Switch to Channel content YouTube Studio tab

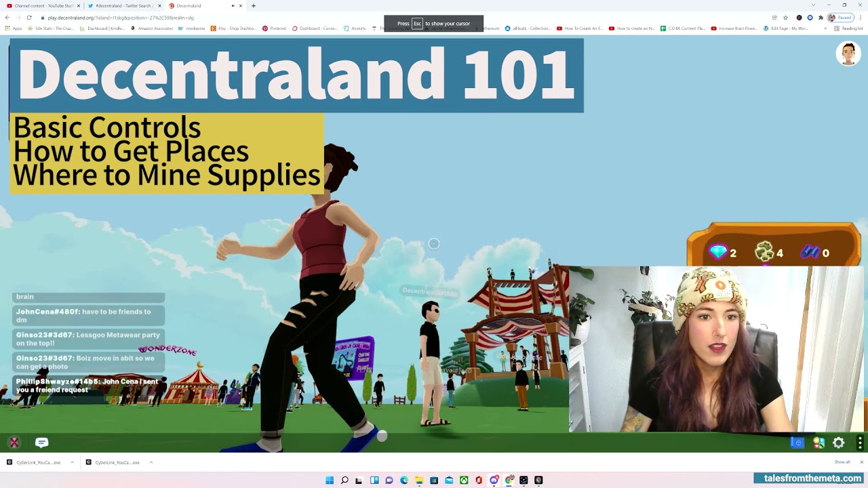tap(43, 5)
